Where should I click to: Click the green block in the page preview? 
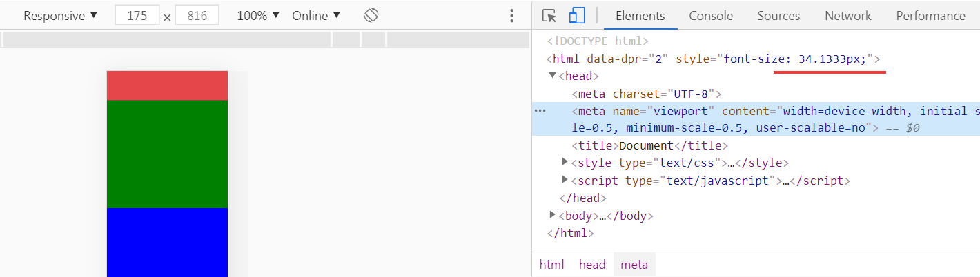(x=167, y=154)
